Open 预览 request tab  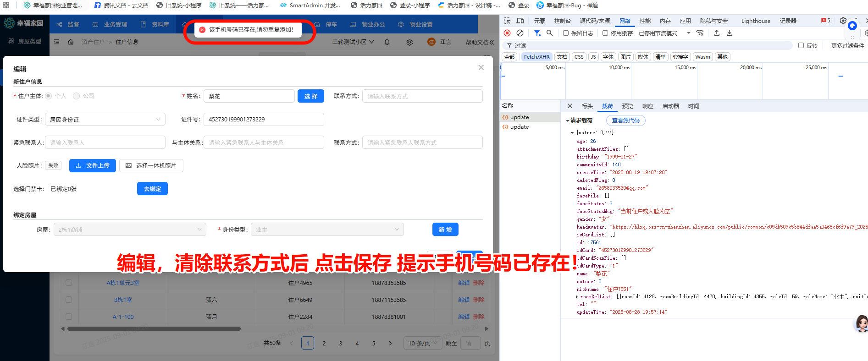point(627,106)
